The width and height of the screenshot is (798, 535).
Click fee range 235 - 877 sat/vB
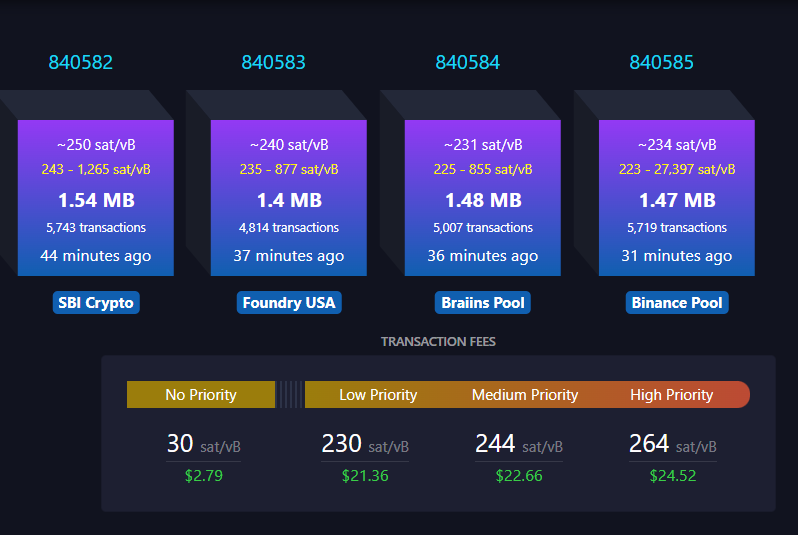[x=289, y=170]
